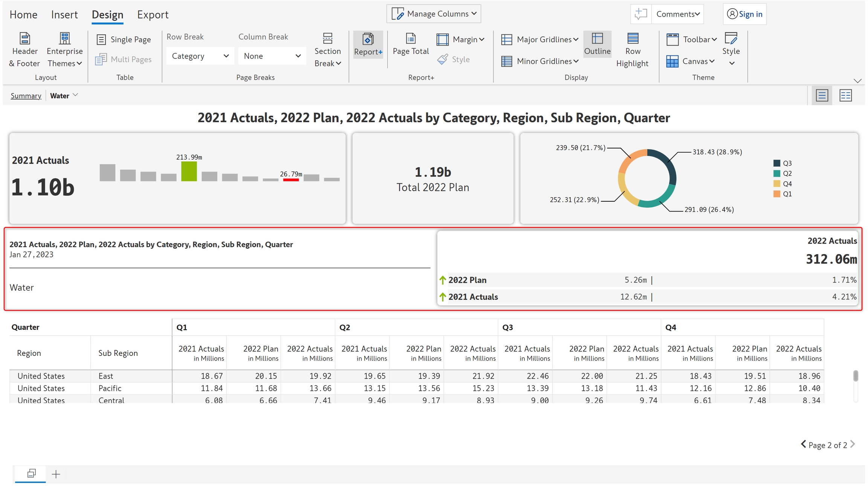Switch to the Insert tab
868x486 pixels.
click(64, 15)
